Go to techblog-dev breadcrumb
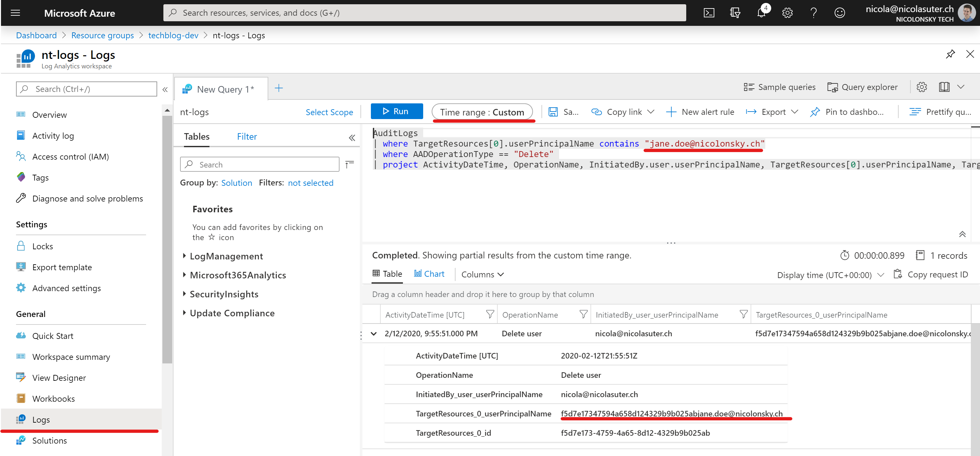The image size is (980, 456). tap(173, 35)
